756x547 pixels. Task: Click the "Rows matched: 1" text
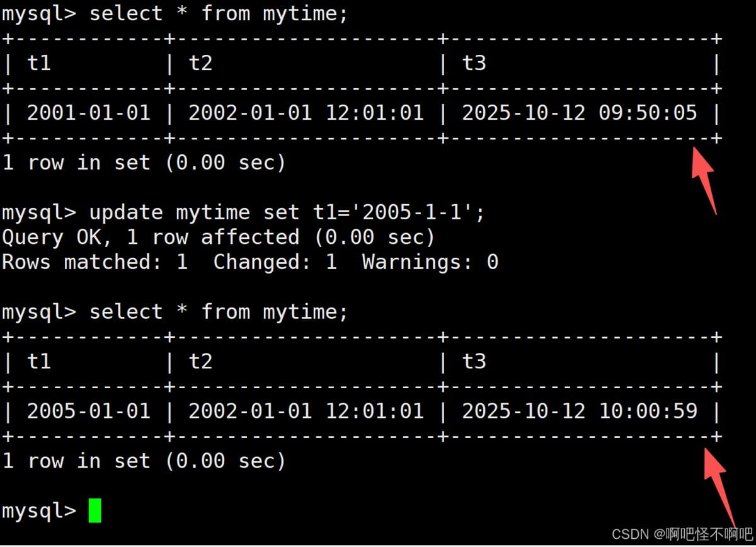coord(94,262)
